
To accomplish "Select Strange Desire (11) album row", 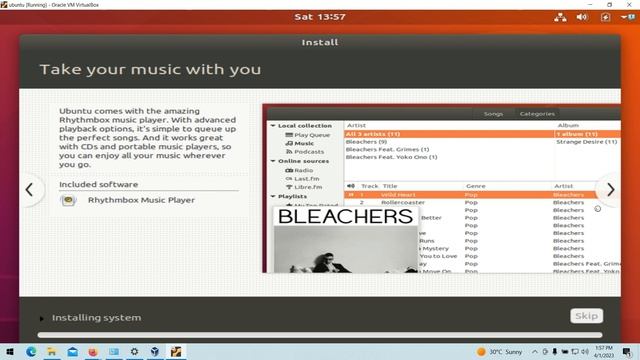I will (587, 142).
